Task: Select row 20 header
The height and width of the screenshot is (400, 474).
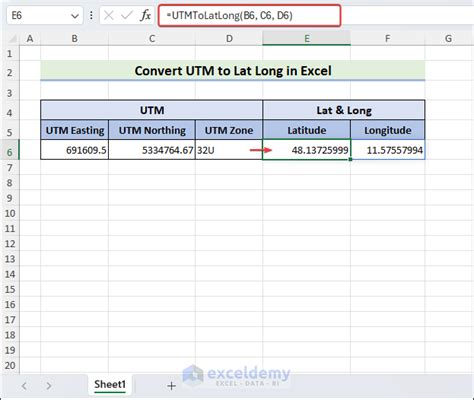Action: [x=9, y=365]
